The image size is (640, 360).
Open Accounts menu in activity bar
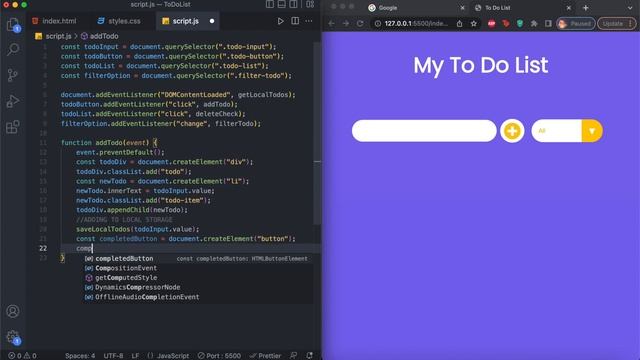click(x=13, y=311)
